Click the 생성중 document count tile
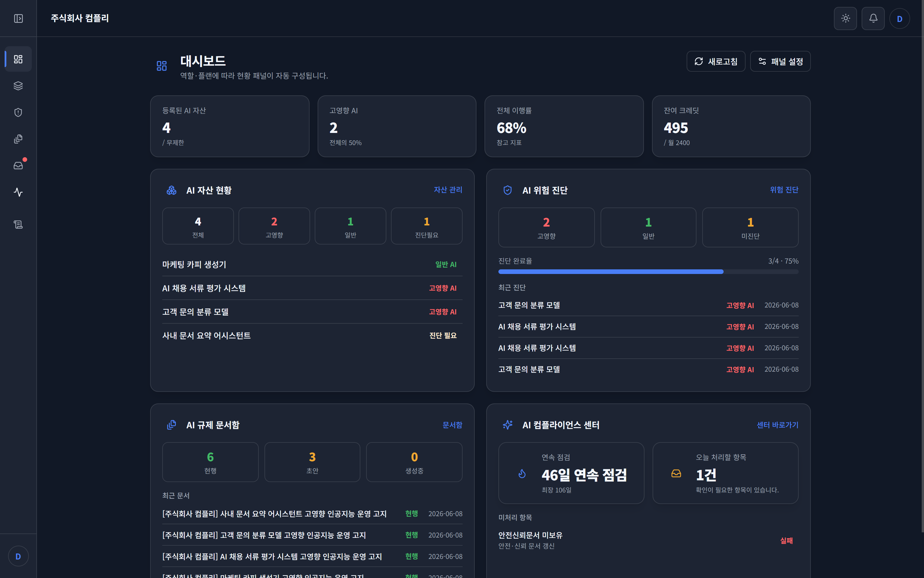 tap(414, 462)
